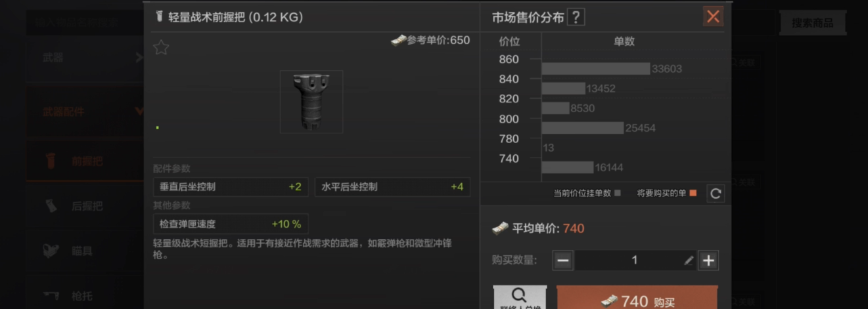
Task: Decrease purchase quantity with minus button
Action: tap(563, 260)
